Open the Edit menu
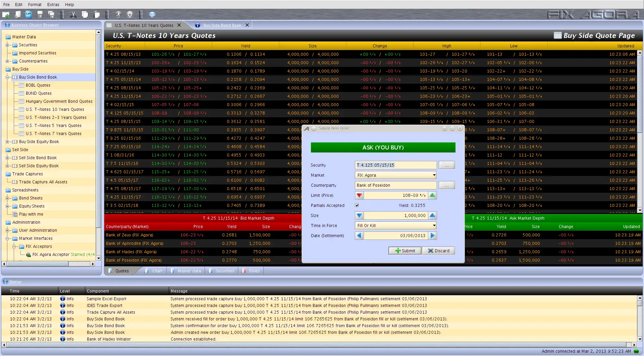The image size is (644, 356). 19,4
